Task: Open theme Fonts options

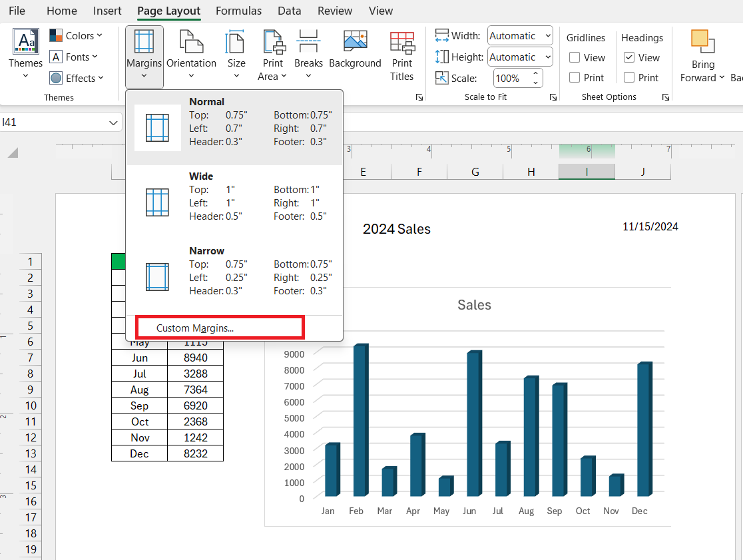Action: pyautogui.click(x=74, y=57)
